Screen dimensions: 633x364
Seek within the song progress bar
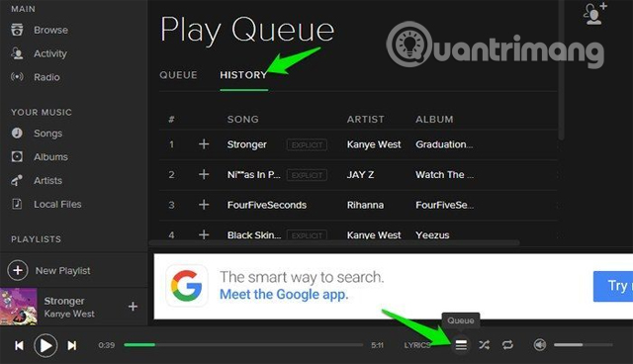point(243,345)
